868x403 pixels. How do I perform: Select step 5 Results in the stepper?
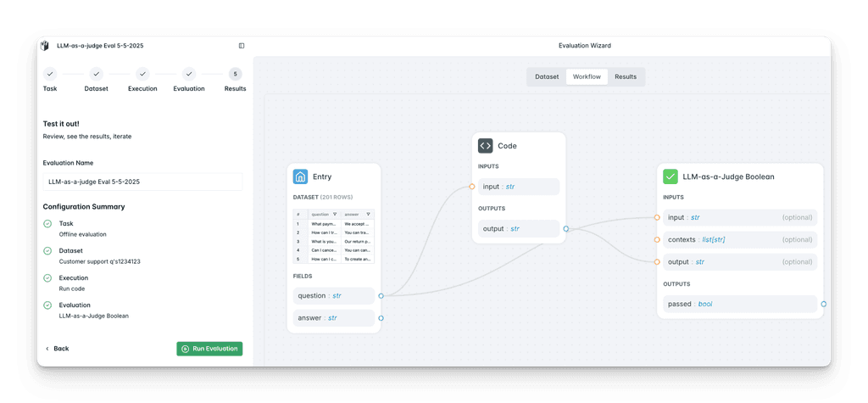235,74
